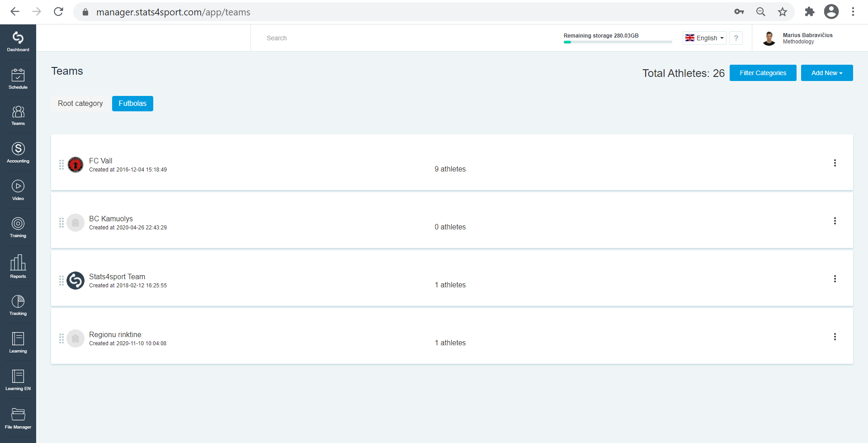
Task: Open the FC Vall team link
Action: pyautogui.click(x=101, y=161)
